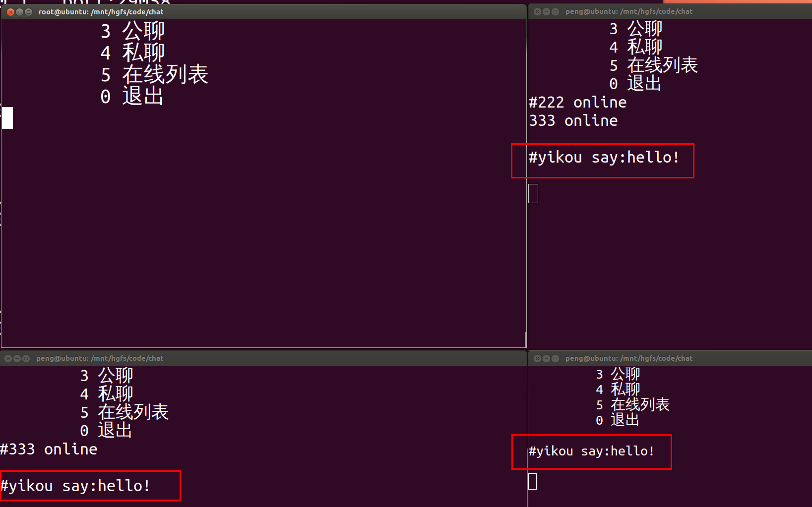Click '0 退出' in the root@ubuntu terminal
Screen dimensions: 812x507
132,96
